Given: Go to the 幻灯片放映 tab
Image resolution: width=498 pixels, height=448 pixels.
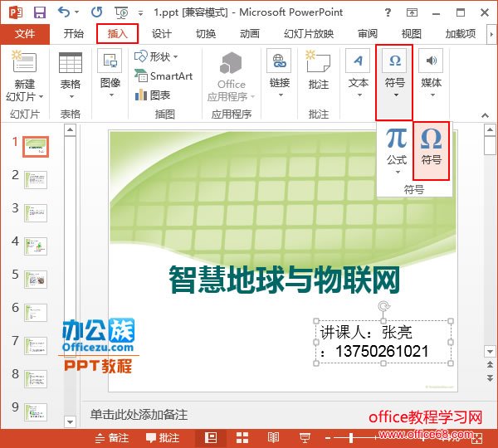Looking at the screenshot, I should point(309,34).
